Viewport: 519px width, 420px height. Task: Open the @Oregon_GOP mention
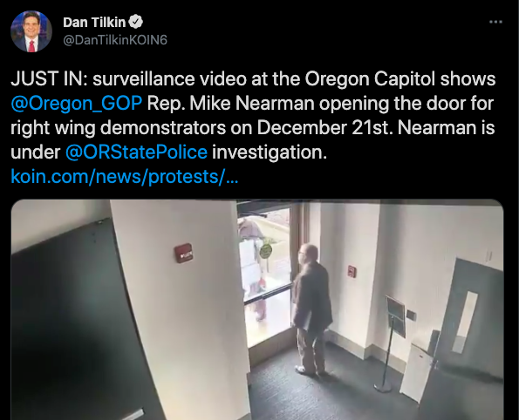[x=77, y=104]
